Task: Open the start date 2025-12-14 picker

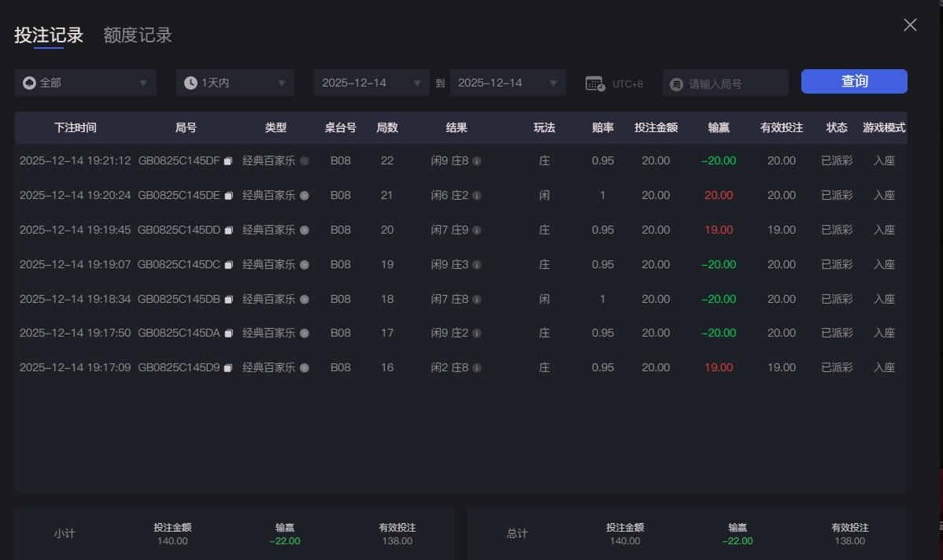Action: (371, 81)
